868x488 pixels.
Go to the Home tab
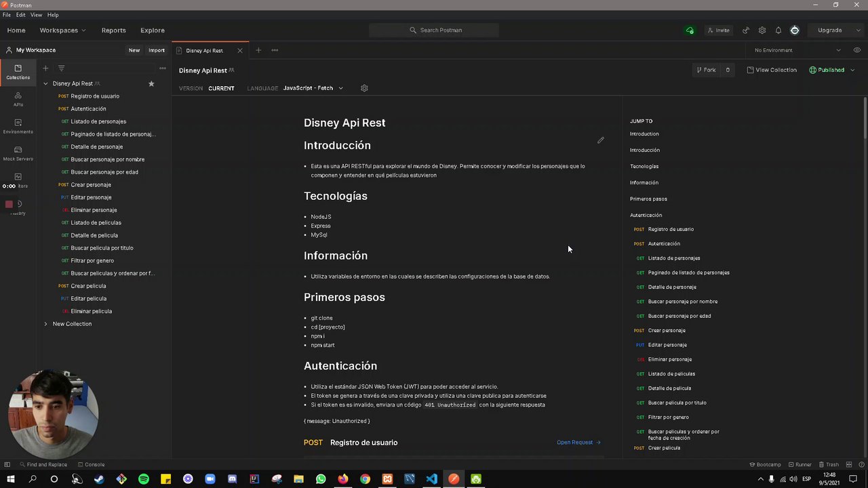click(x=16, y=30)
